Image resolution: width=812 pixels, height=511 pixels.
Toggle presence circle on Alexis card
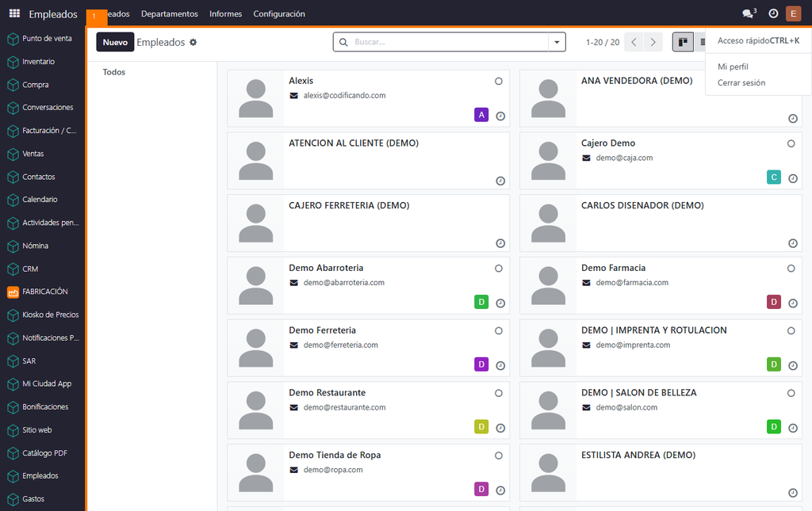tap(498, 81)
